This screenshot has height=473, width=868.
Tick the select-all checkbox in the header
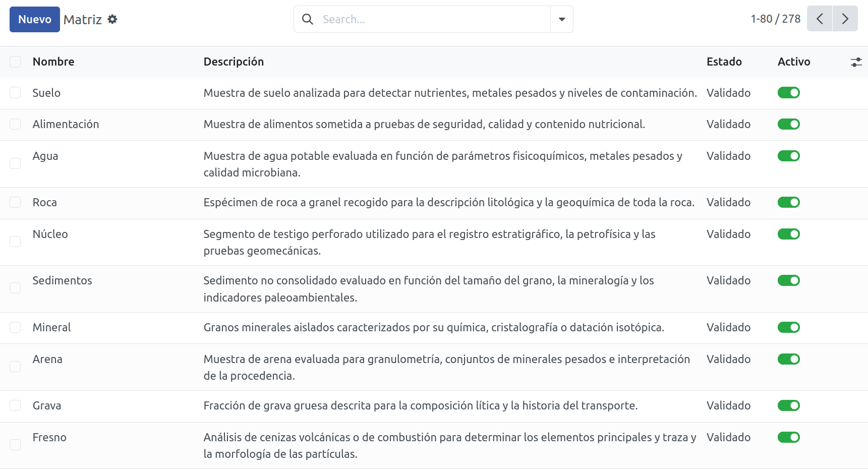coord(15,62)
